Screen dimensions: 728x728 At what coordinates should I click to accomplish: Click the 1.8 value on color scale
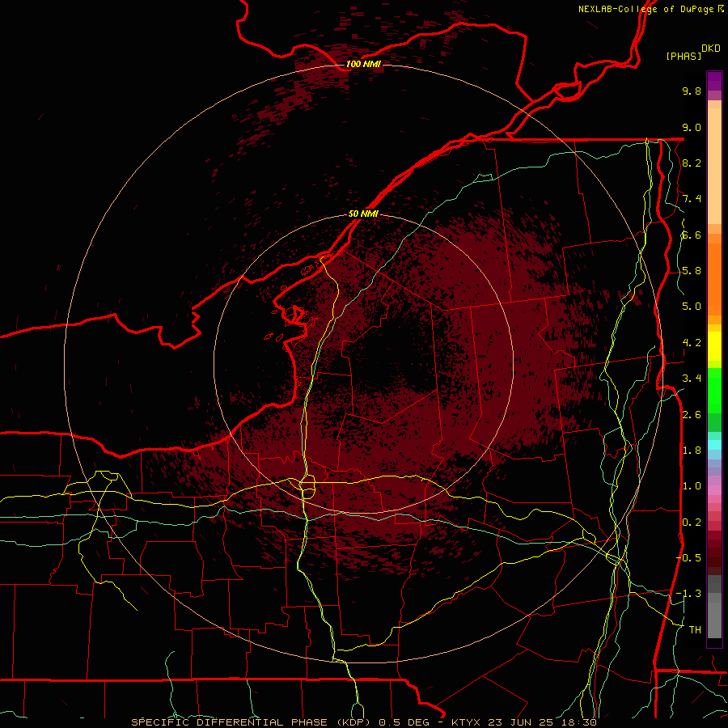click(692, 451)
